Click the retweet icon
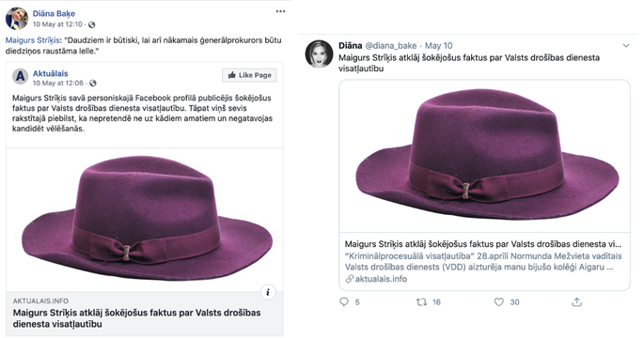This screenshot has height=338, width=644. 421,302
